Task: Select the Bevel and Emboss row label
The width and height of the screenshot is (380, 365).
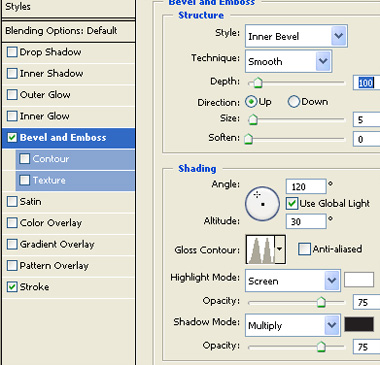Action: click(x=63, y=137)
